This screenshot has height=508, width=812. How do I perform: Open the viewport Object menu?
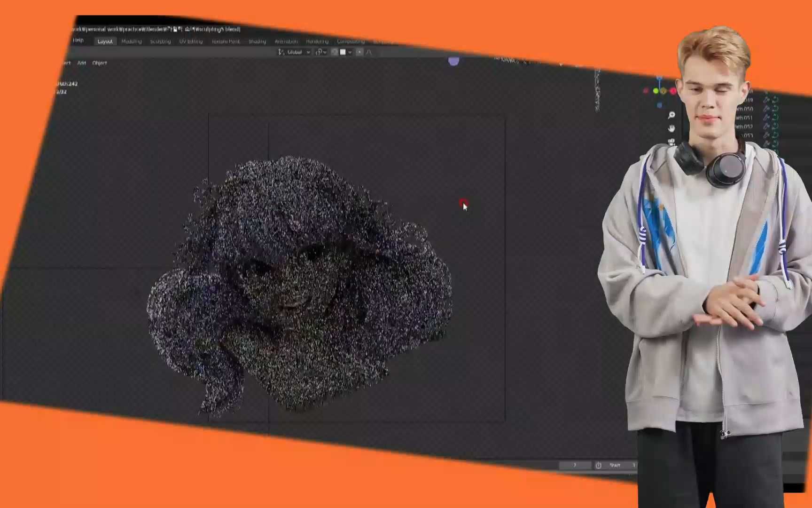click(100, 63)
